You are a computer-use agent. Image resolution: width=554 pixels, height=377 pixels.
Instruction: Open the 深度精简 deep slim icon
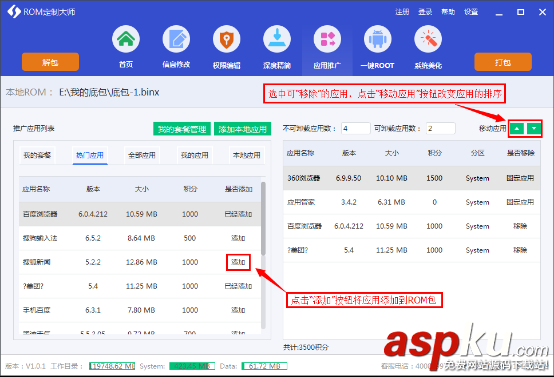(x=277, y=39)
